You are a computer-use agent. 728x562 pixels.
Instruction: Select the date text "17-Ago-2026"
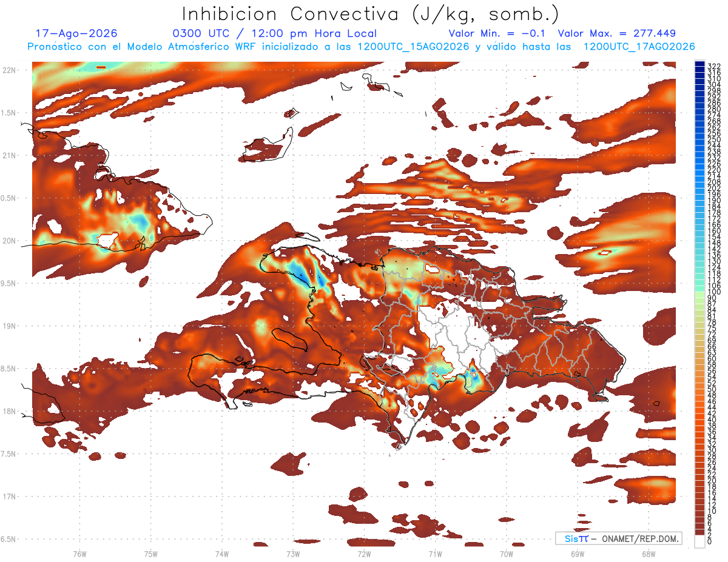pyautogui.click(x=76, y=33)
